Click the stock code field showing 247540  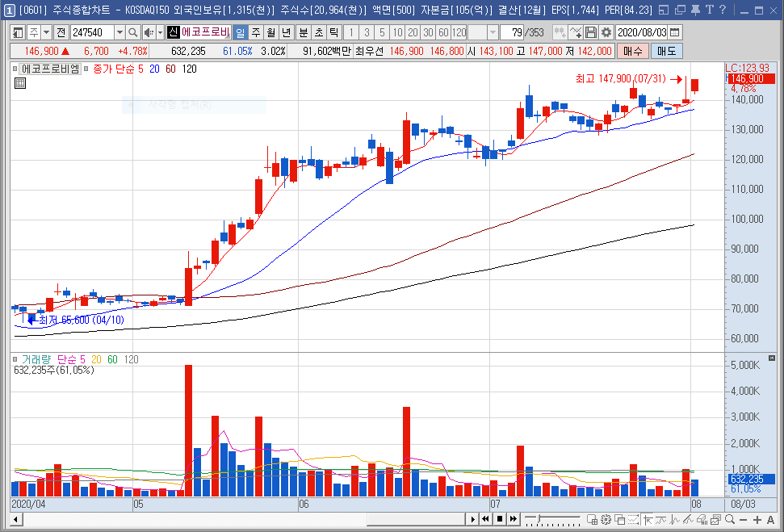pyautogui.click(x=93, y=32)
